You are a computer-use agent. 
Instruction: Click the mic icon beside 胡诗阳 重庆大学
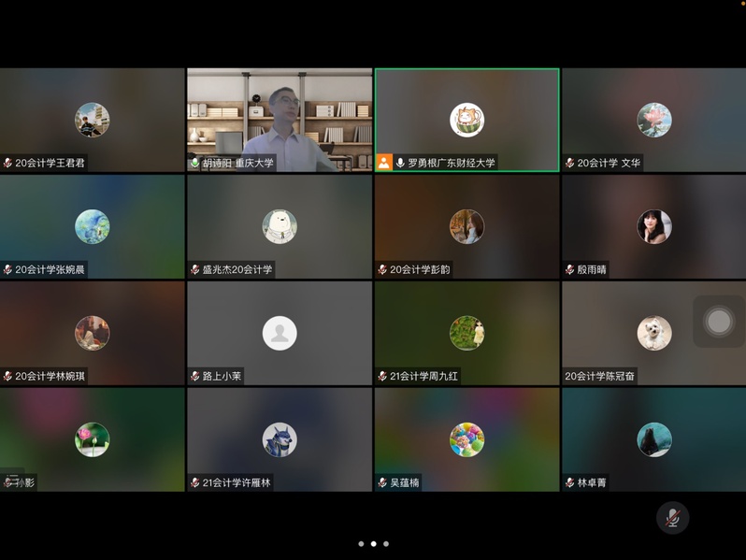point(195,163)
